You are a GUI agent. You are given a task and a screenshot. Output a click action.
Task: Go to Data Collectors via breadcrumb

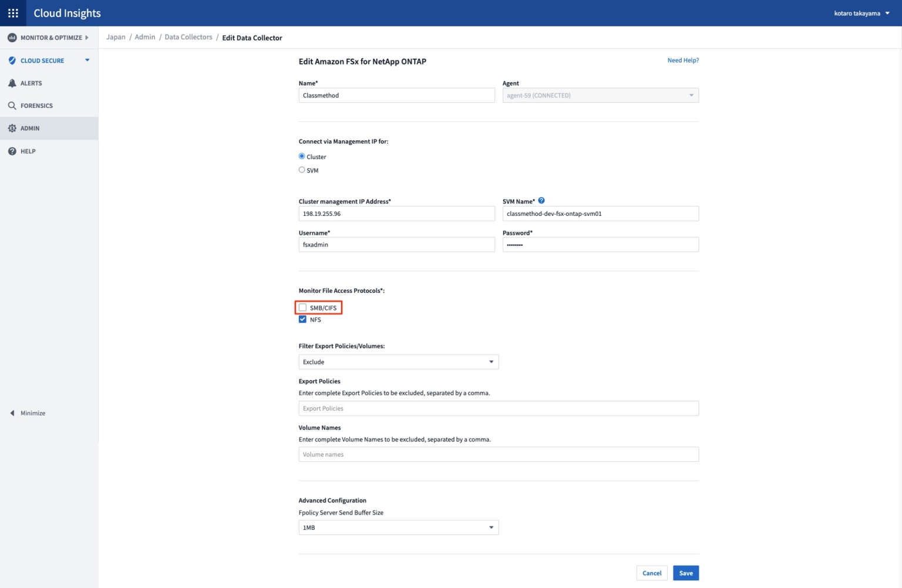(188, 36)
